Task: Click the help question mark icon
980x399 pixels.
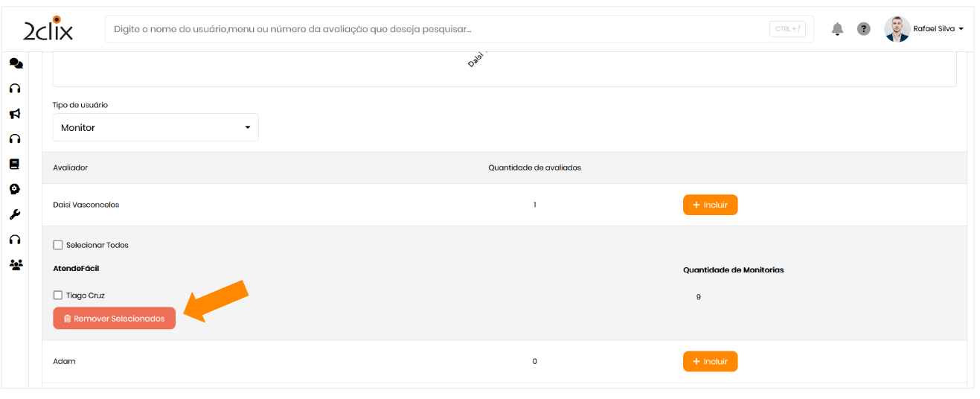Action: pos(863,29)
